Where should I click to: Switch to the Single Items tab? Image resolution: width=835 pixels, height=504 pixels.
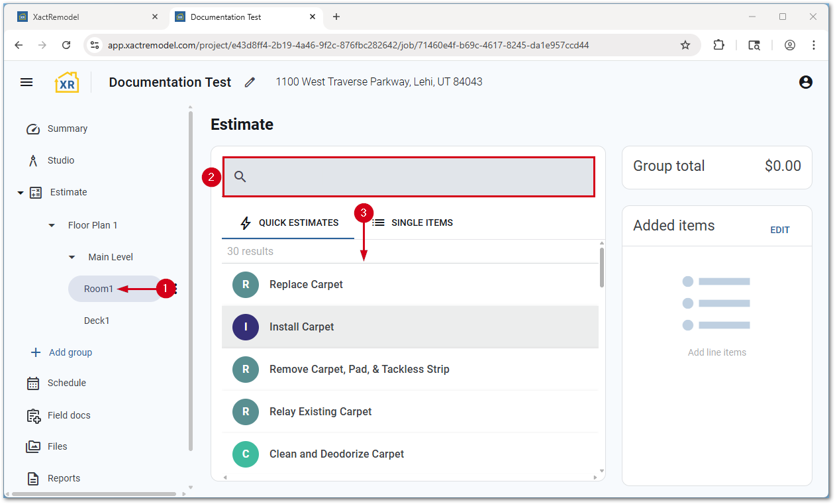(413, 223)
